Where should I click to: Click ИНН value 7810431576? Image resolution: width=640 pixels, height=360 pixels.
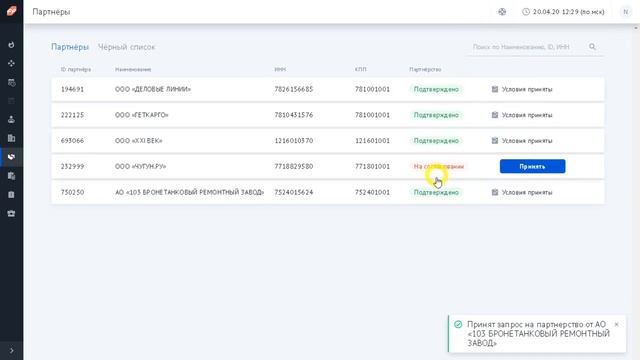point(293,115)
